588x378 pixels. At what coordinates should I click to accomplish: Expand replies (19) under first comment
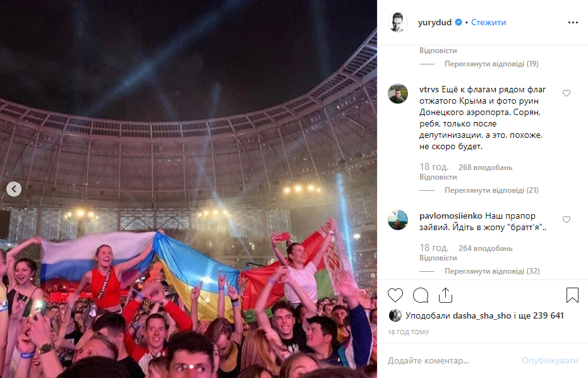point(491,64)
